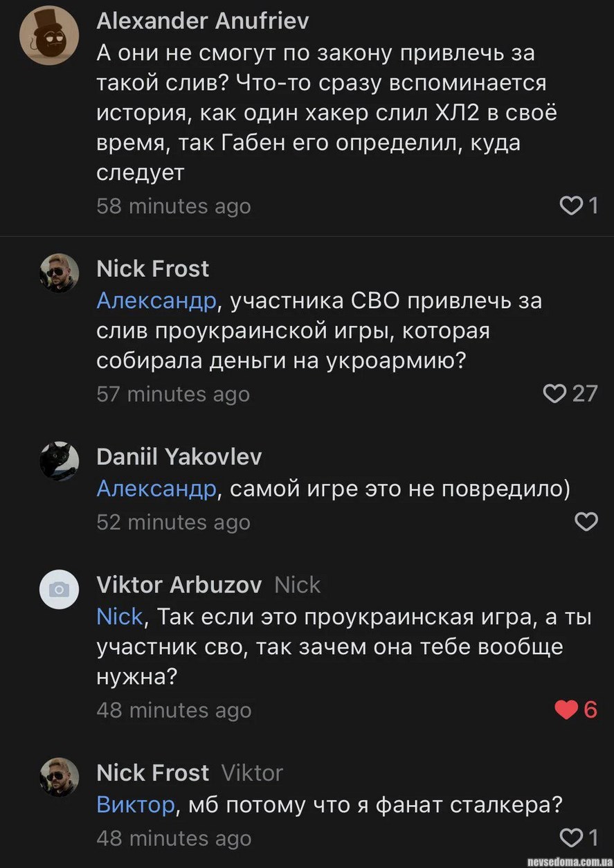Click the Виктор mention in last reply

pyautogui.click(x=136, y=804)
